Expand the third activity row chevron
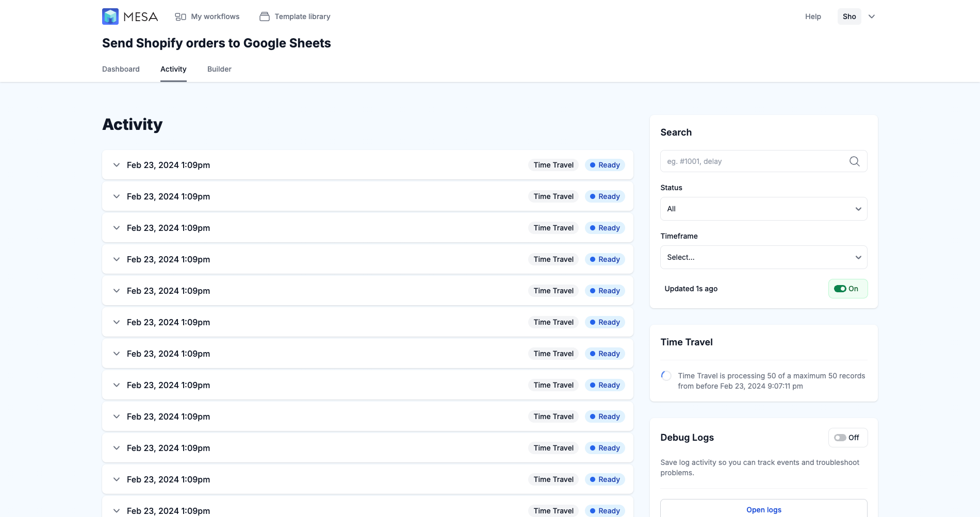The image size is (980, 517). click(117, 228)
